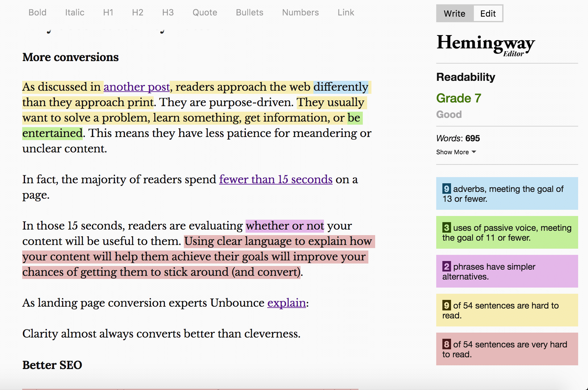The width and height of the screenshot is (588, 390).
Task: Click the green passive voice panel
Action: (507, 232)
